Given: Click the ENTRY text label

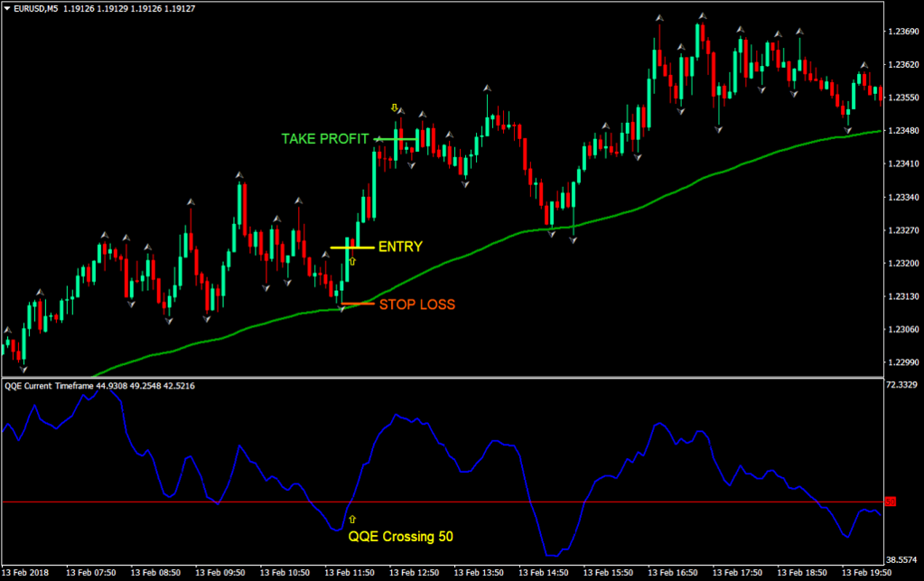Looking at the screenshot, I should 400,247.
